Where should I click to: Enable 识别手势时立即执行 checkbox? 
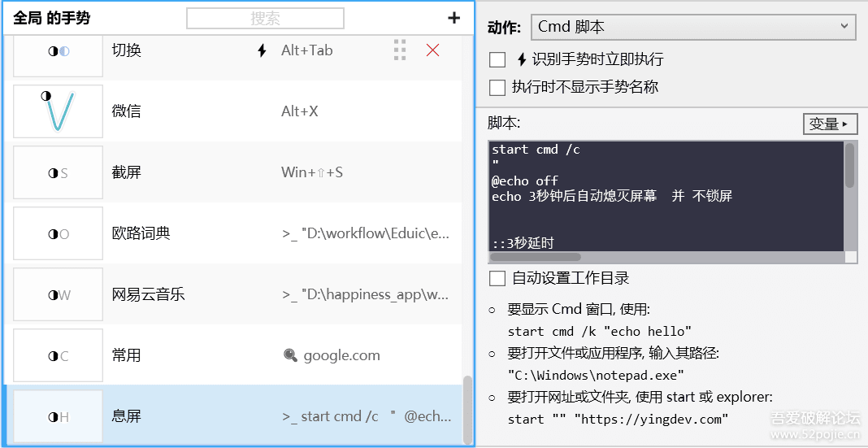497,59
